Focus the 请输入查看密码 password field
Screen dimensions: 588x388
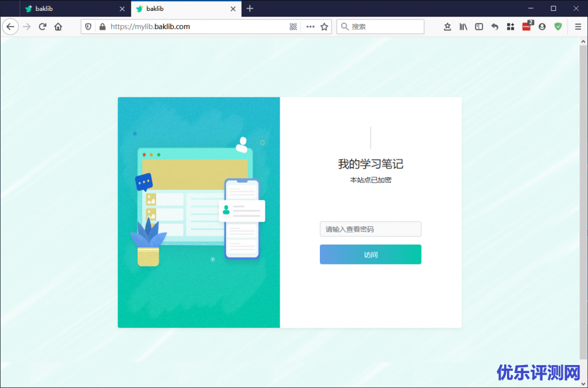tap(370, 229)
